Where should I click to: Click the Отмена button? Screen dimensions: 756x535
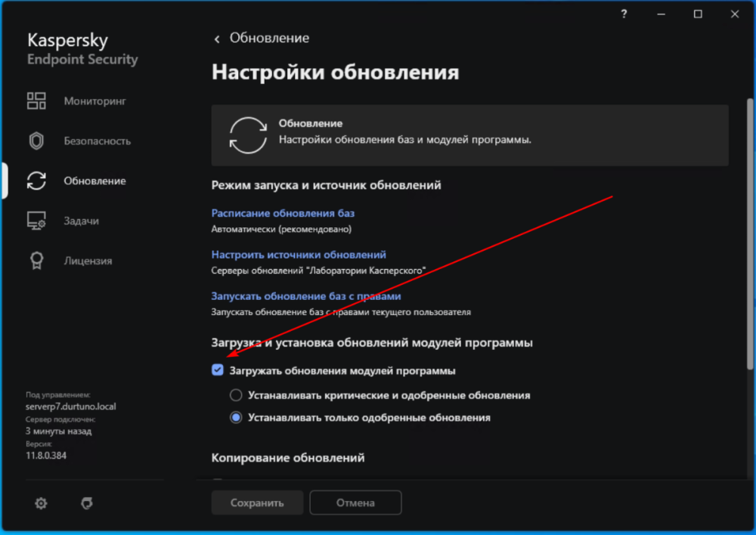click(355, 503)
